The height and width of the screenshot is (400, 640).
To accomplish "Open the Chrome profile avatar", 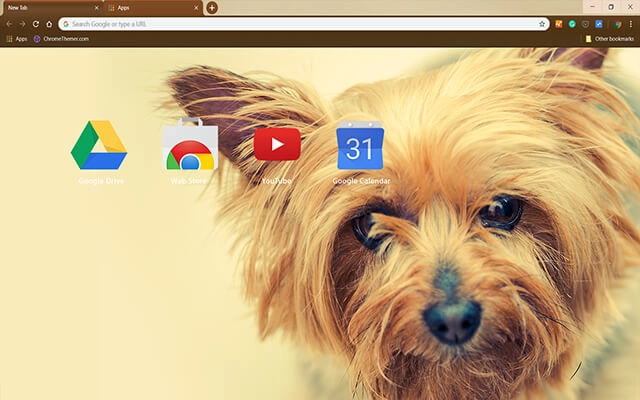I will 618,24.
